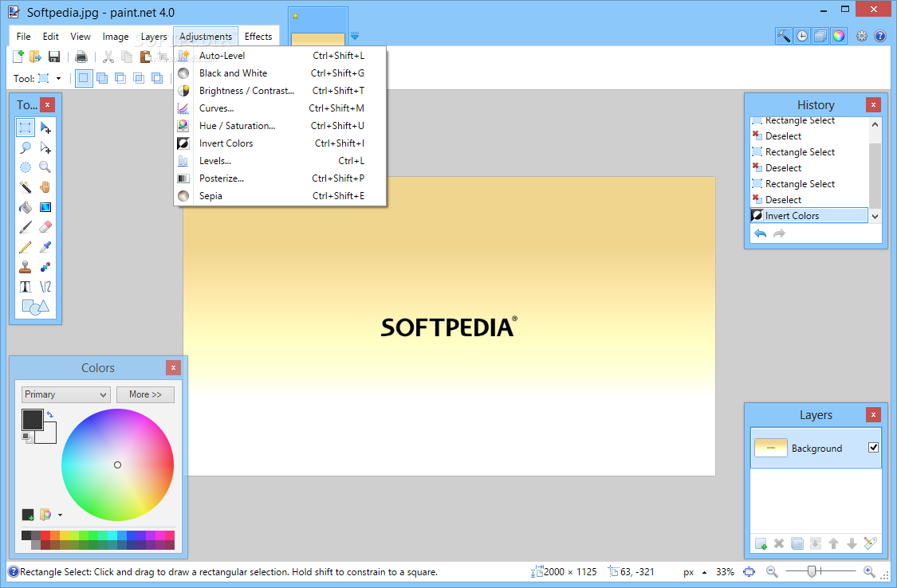Choose Replace selection mode
The width and height of the screenshot is (897, 588).
click(x=84, y=78)
